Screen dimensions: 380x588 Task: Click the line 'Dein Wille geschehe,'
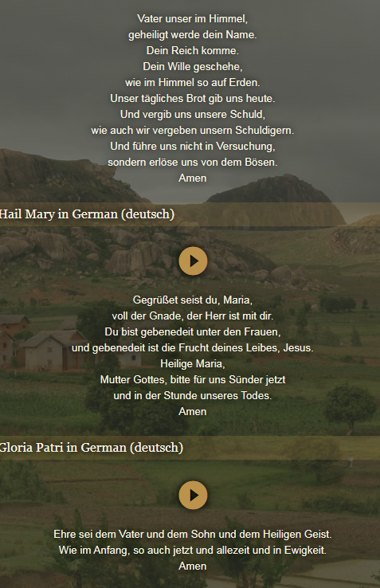click(193, 66)
